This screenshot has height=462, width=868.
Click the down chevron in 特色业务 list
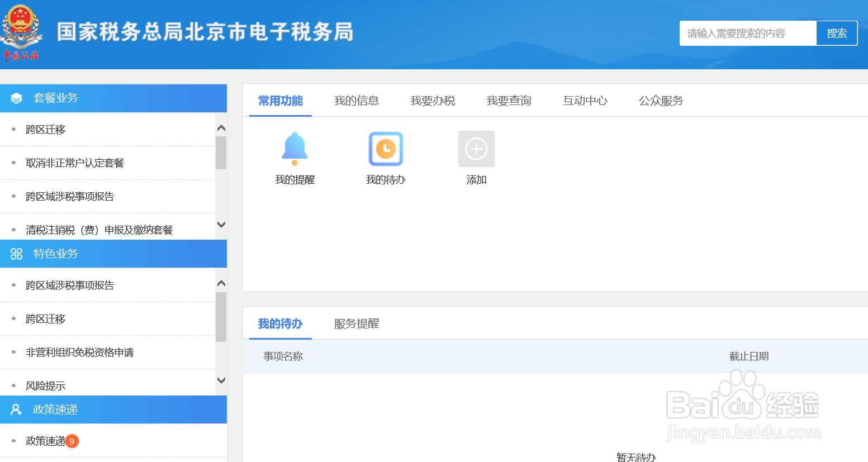tap(221, 380)
